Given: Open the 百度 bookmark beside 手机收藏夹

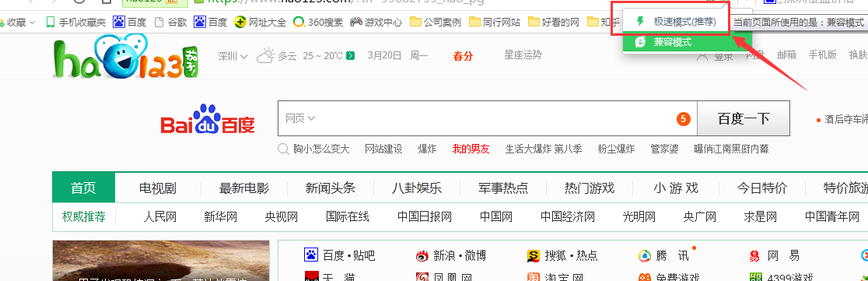Looking at the screenshot, I should coord(130,22).
